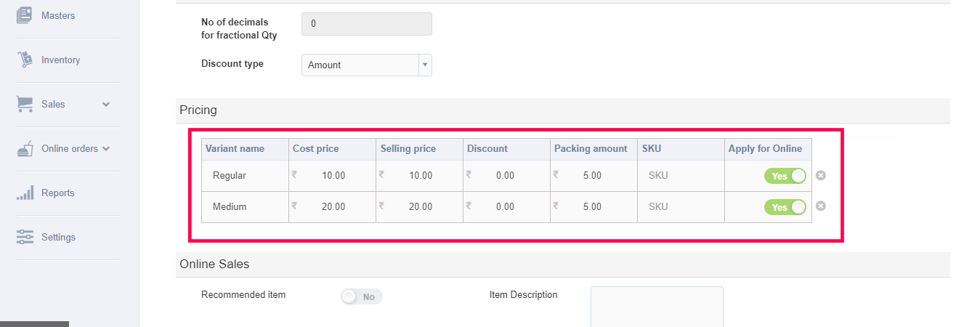
Task: Open the Discount type dropdown
Action: [366, 65]
